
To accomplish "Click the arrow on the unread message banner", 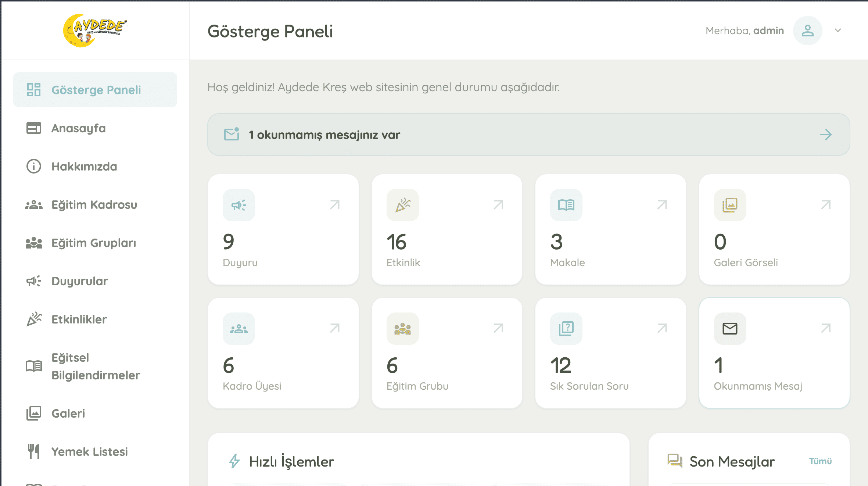I will click(x=826, y=135).
